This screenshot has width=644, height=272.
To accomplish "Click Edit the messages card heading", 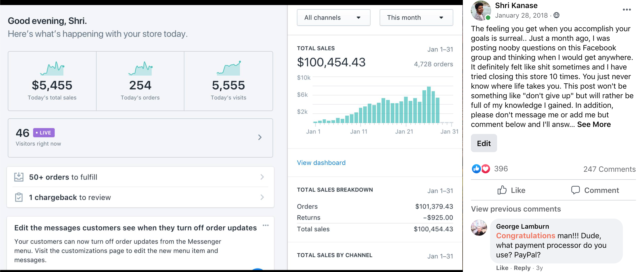I will [135, 228].
